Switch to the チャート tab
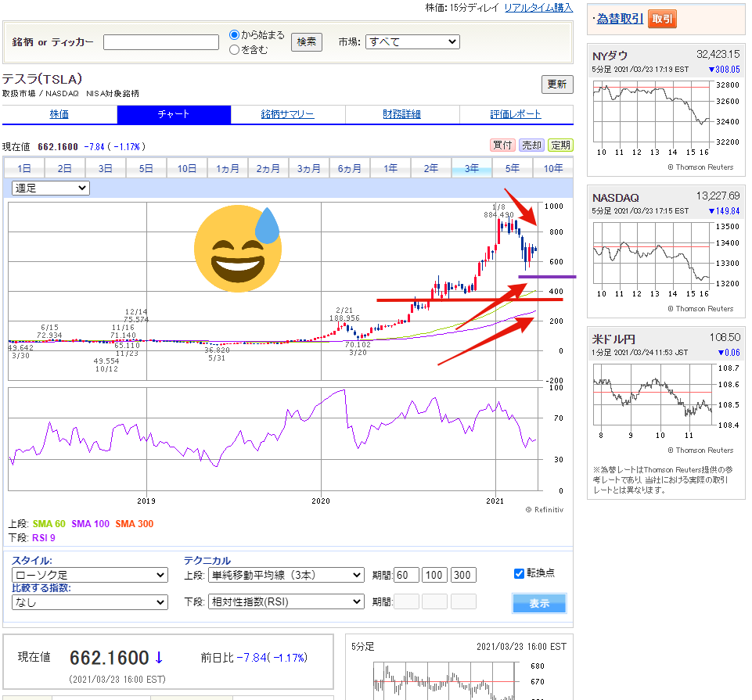The width and height of the screenshot is (752, 700). click(174, 114)
